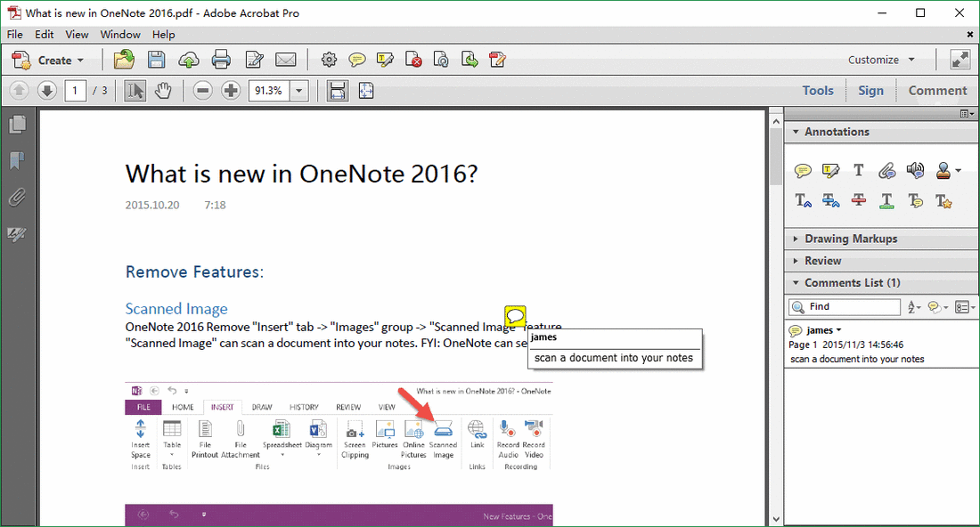Show Page Thumbnails sidebar panel

click(x=17, y=125)
